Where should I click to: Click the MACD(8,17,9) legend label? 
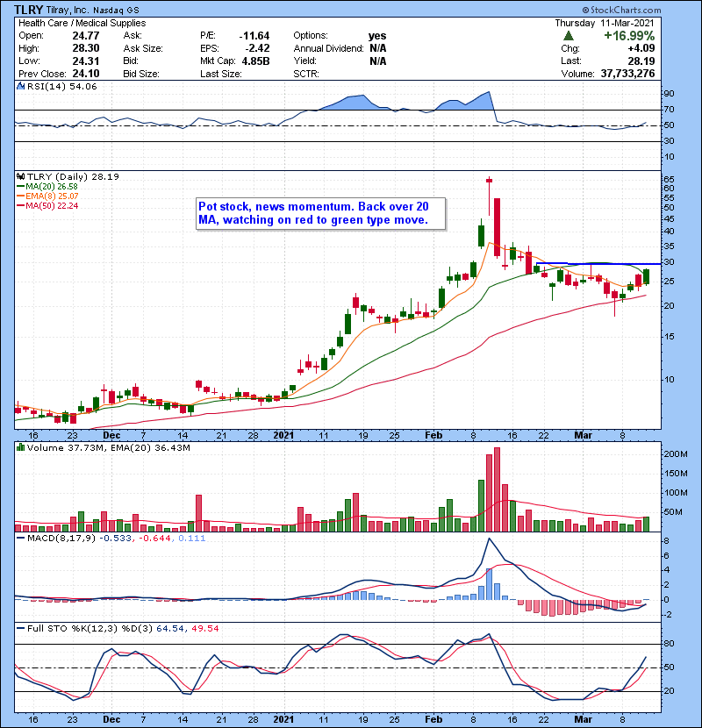coord(61,539)
